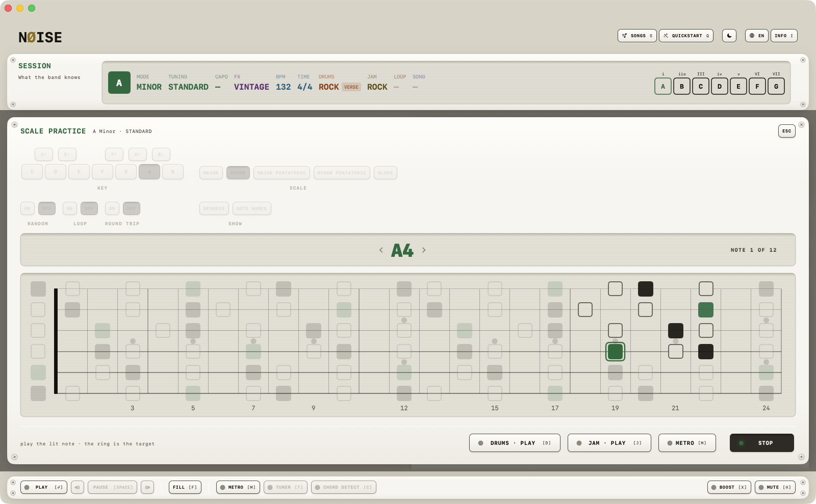Stop scale practice with the Stop button
816x504 pixels.
coord(762,443)
